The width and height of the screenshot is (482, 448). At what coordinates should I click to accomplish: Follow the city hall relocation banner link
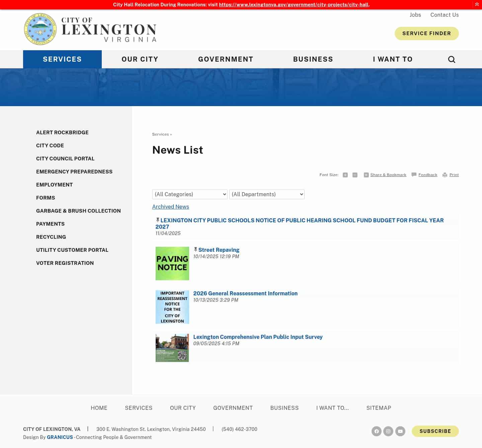294,5
